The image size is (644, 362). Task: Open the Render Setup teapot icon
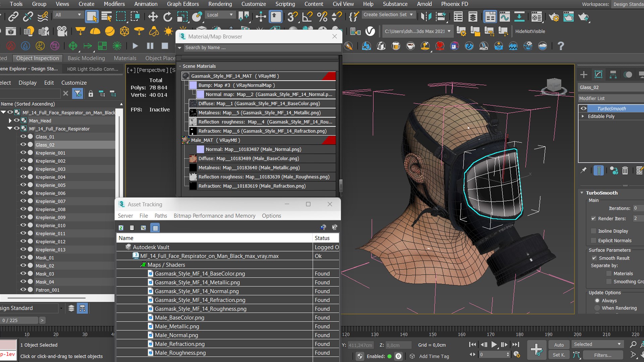[x=554, y=16]
